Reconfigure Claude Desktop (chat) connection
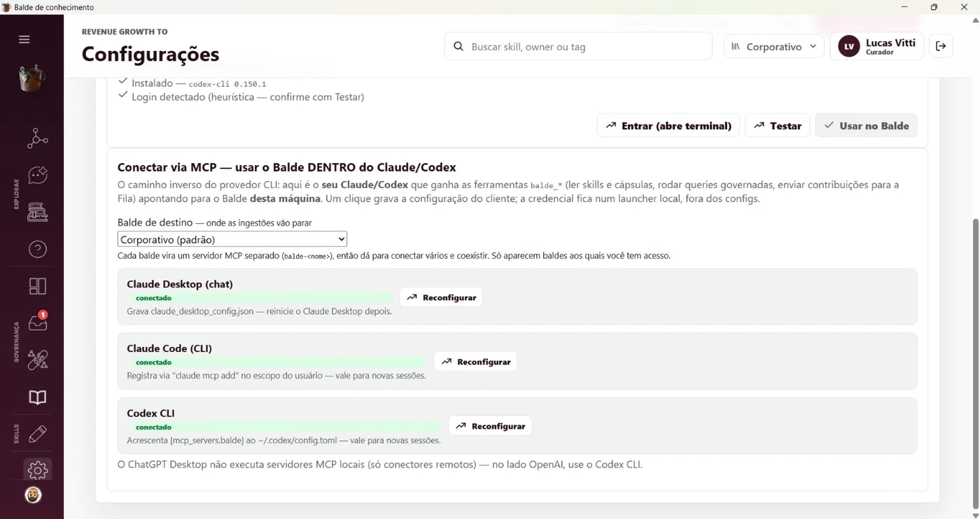Viewport: 980px width, 519px height. click(441, 297)
